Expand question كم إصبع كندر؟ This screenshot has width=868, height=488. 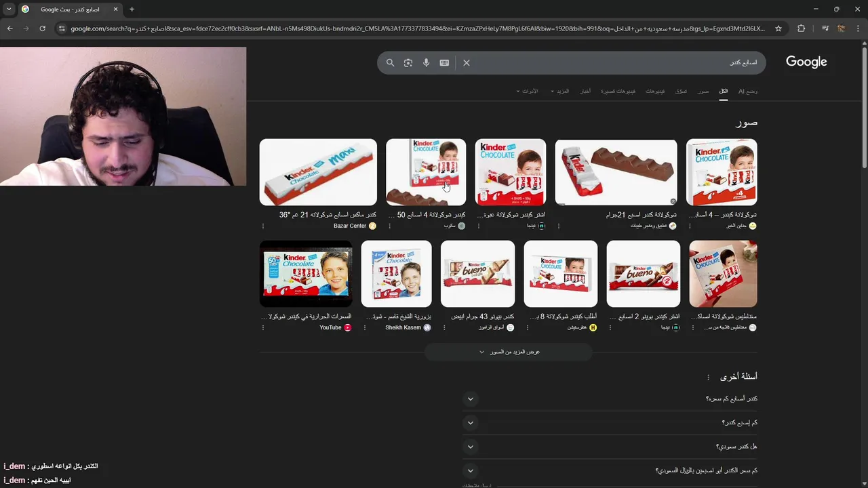pyautogui.click(x=610, y=423)
